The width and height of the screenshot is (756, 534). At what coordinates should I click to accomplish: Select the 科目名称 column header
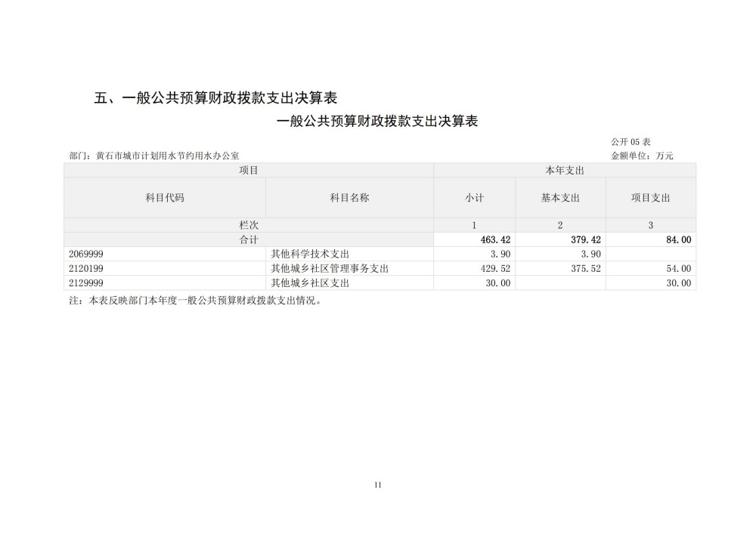coord(349,198)
